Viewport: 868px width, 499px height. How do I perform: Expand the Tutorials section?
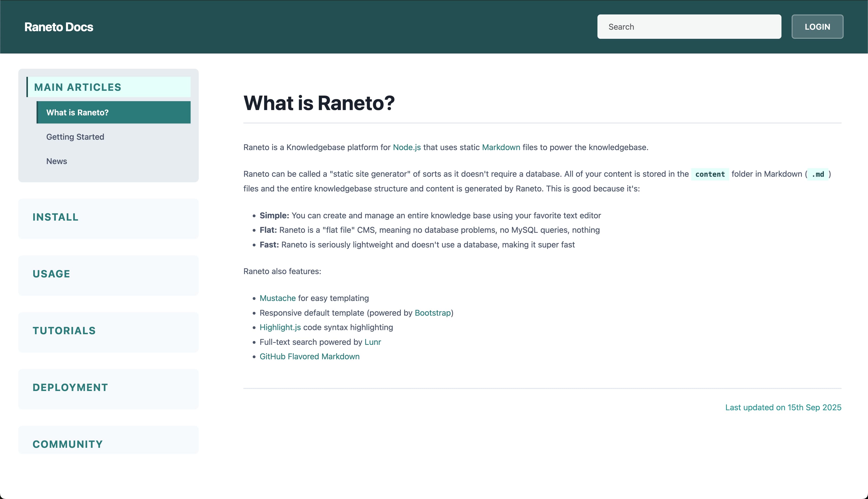(64, 331)
